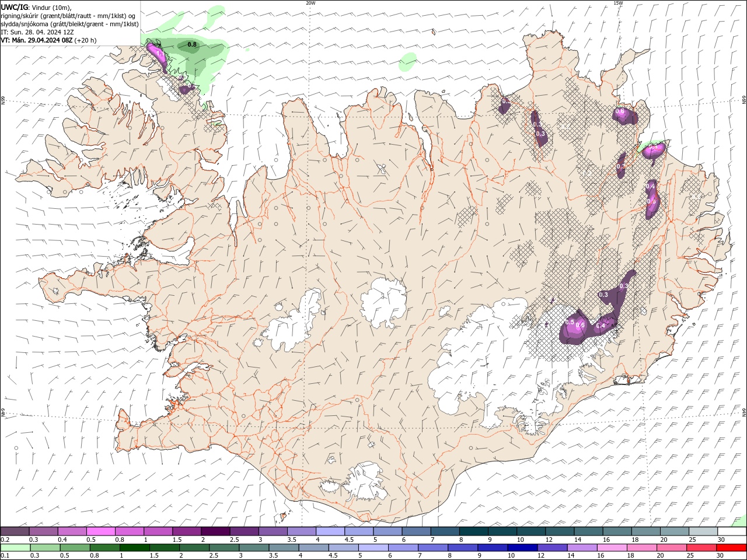Click the VT: Mán. 29.04.2024 08Z valid time

tap(36, 40)
